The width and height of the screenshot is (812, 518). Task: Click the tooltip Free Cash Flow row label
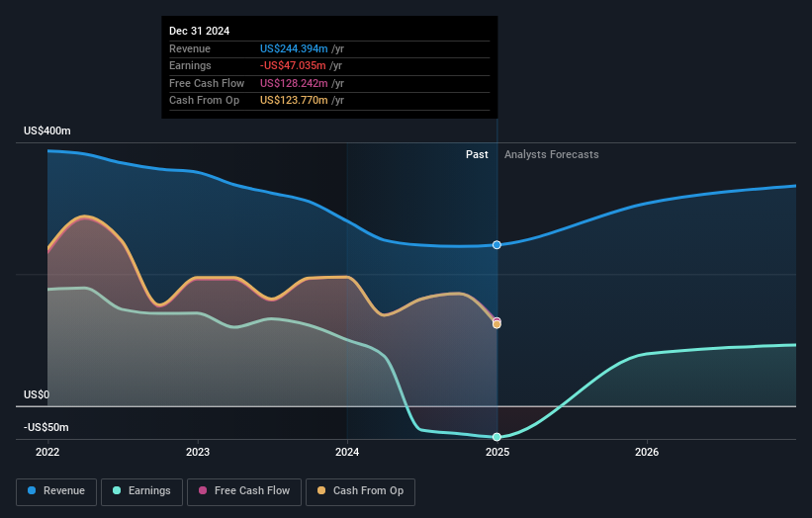click(207, 83)
